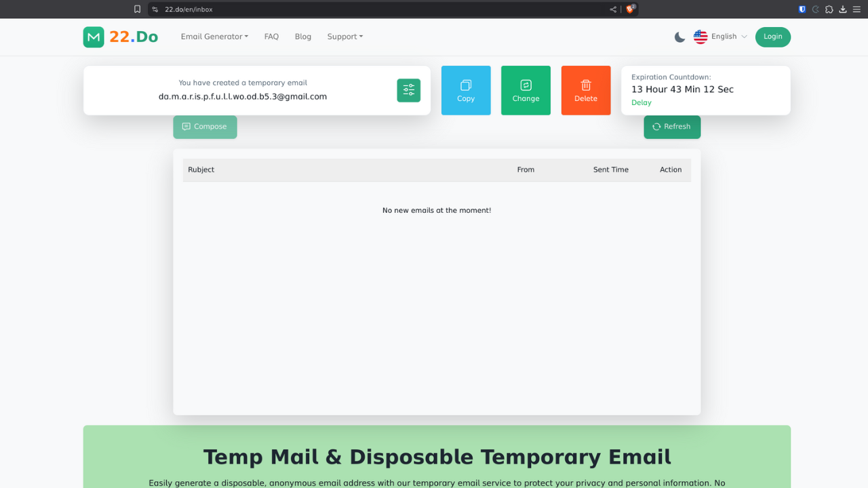The image size is (868, 488).
Task: Refresh the inbox
Action: (671, 127)
